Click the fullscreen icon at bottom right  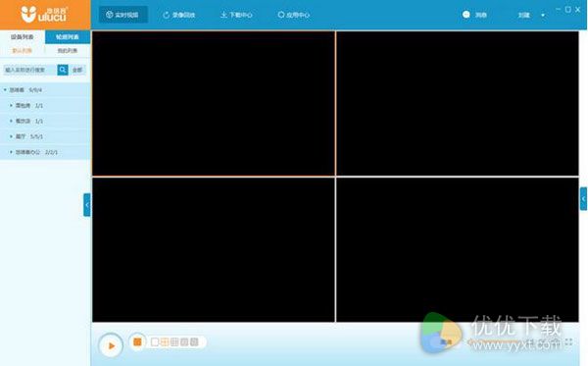point(568,342)
